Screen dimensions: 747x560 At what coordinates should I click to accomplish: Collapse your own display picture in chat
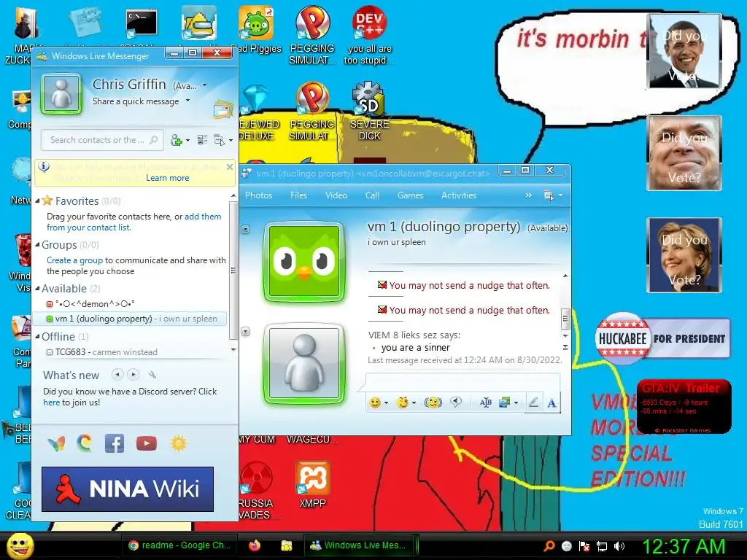click(245, 331)
